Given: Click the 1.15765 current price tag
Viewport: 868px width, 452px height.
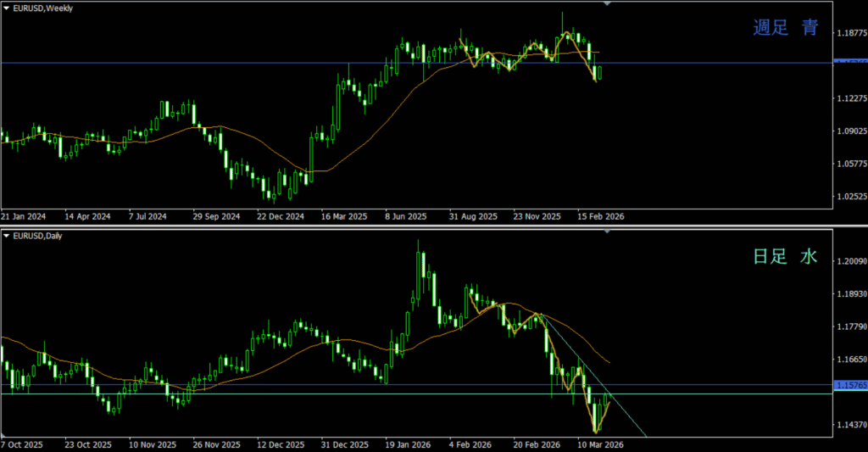Looking at the screenshot, I should point(849,385).
